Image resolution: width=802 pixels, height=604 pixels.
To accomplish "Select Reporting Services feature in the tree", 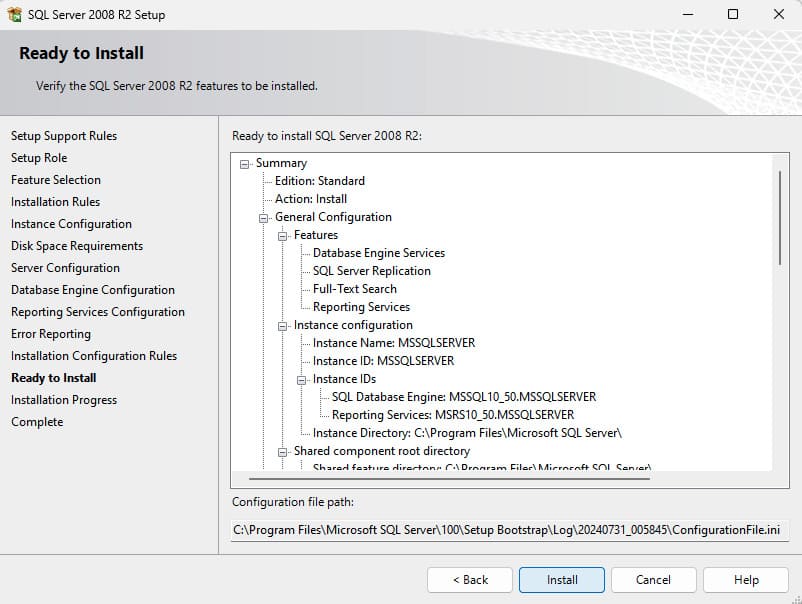I will 361,307.
